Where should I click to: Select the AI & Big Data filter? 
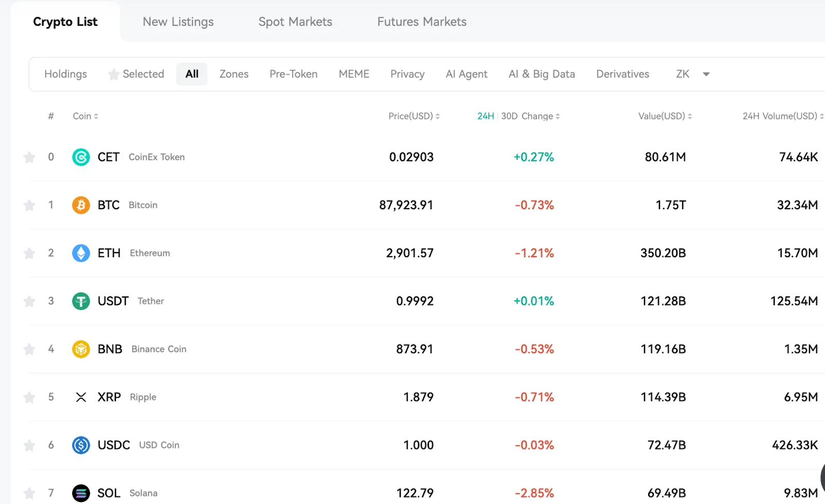pyautogui.click(x=542, y=74)
